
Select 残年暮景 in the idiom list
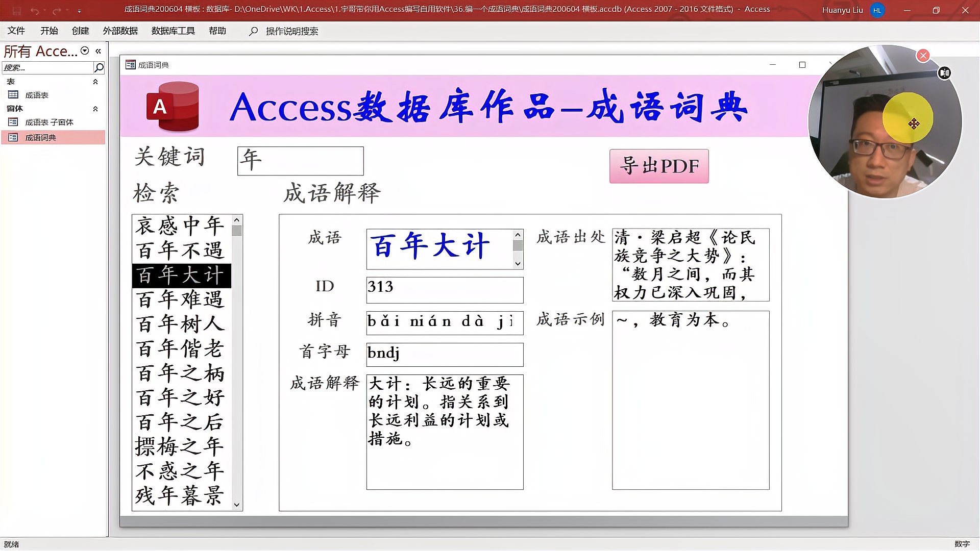[181, 496]
